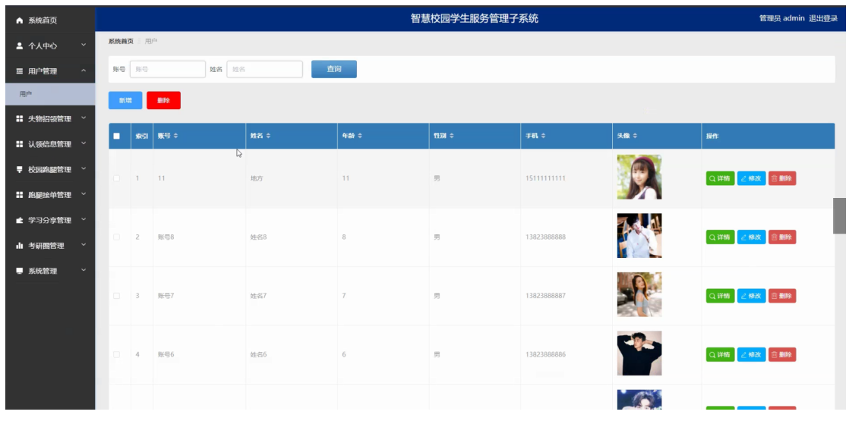Click avatar thumbnail of user 地方

(639, 177)
